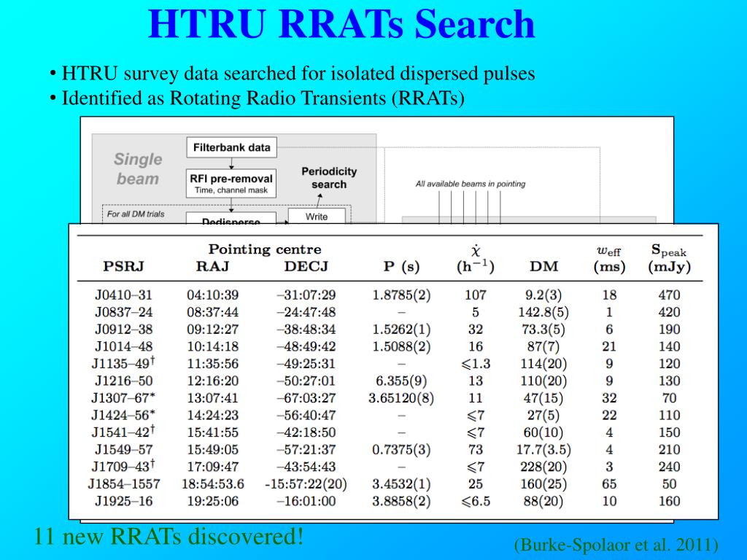Screen dimensions: 747x560
Task: Click burst rate value '107'
Action: (476, 295)
